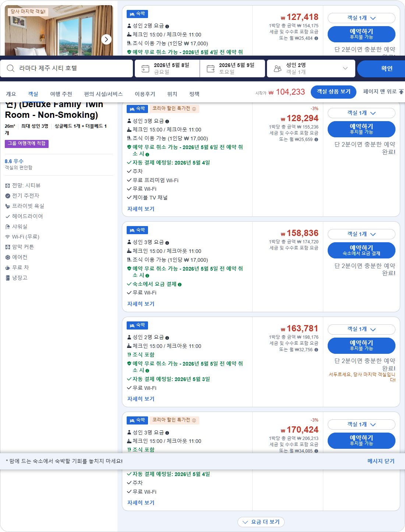Click 예약하기 for the ₩163,781 rate
The height and width of the screenshot is (532, 405).
pos(362,346)
